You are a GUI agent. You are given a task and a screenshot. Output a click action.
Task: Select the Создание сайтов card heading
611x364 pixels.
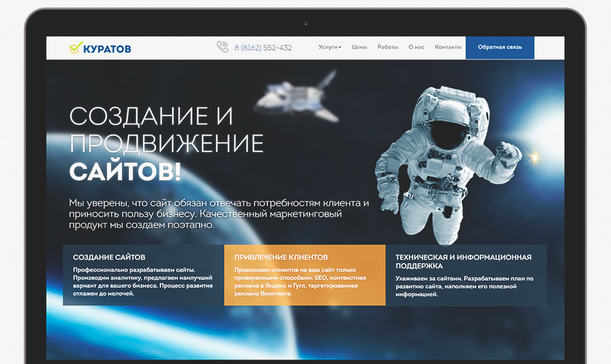pyautogui.click(x=109, y=258)
